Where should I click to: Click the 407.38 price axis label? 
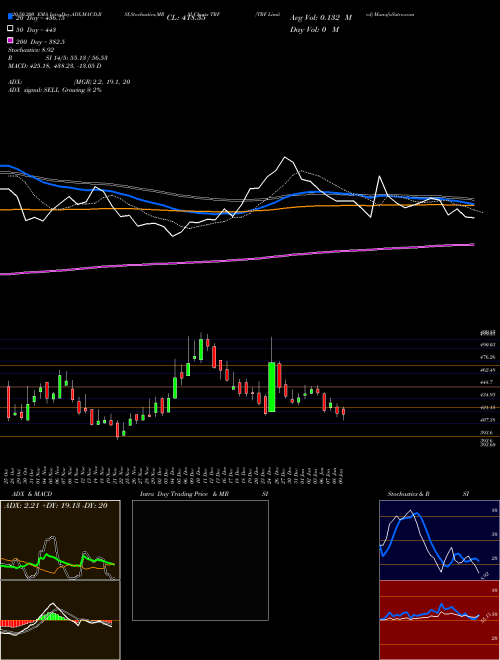(x=489, y=420)
